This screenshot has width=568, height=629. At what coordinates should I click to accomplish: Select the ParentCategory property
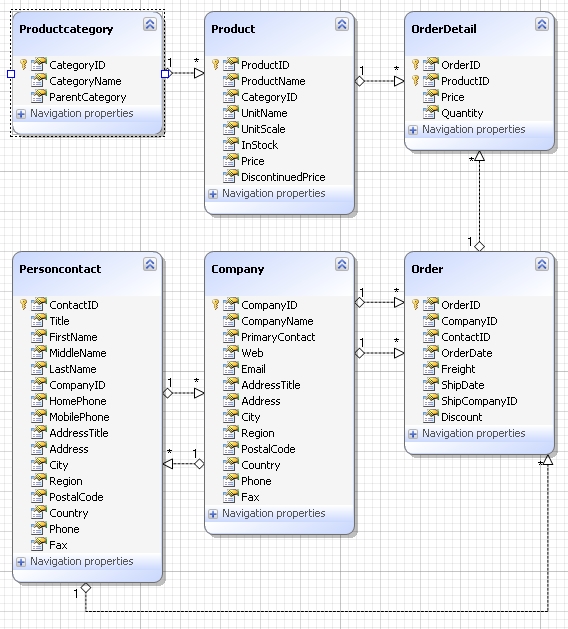click(x=87, y=97)
